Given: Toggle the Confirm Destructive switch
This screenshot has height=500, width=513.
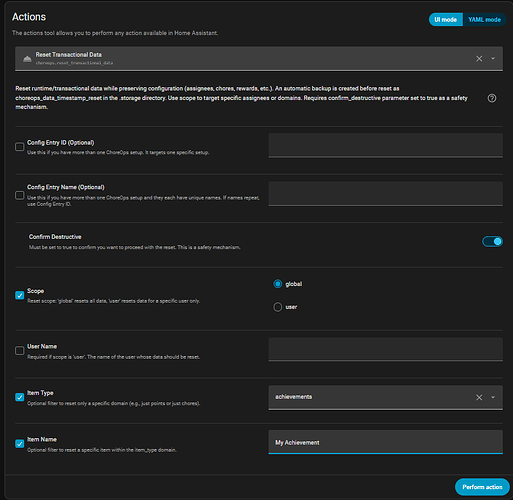Looking at the screenshot, I should point(492,241).
